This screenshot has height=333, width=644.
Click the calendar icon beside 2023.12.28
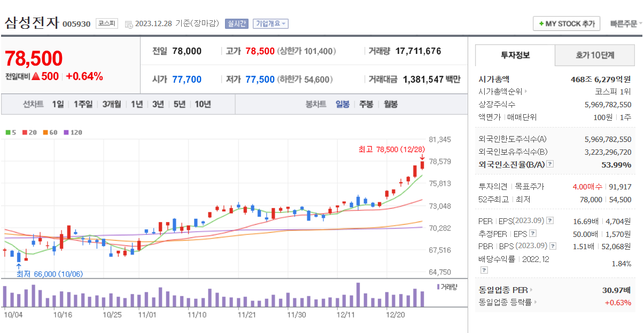pyautogui.click(x=129, y=24)
